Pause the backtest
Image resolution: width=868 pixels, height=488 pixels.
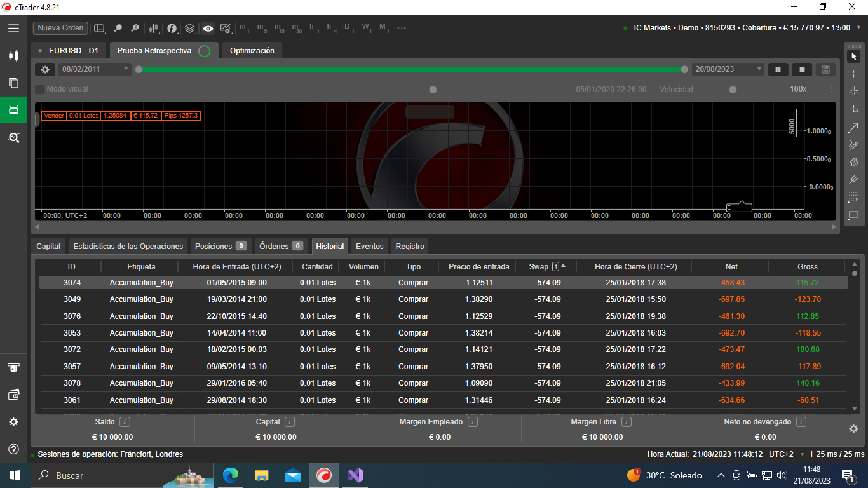(x=778, y=69)
